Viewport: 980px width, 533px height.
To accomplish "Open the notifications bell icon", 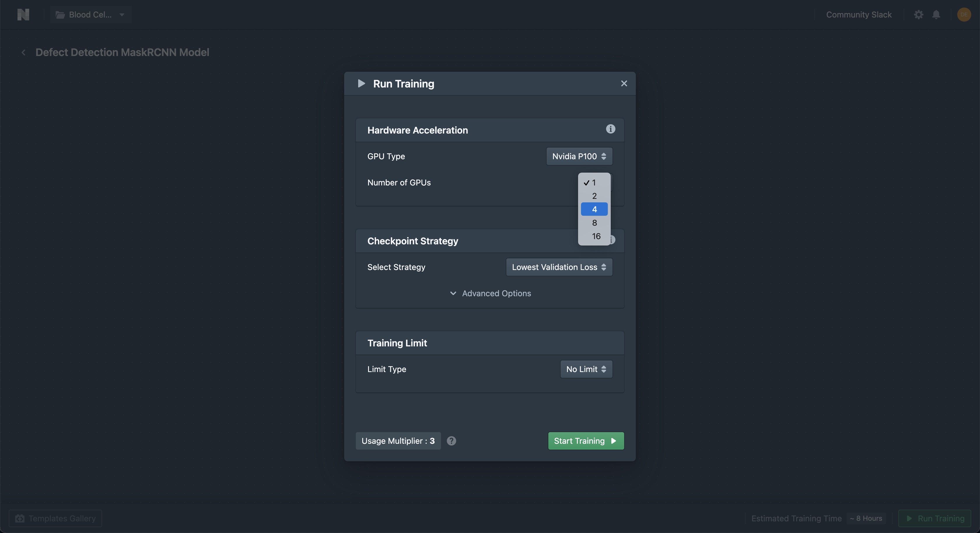I will coord(936,15).
